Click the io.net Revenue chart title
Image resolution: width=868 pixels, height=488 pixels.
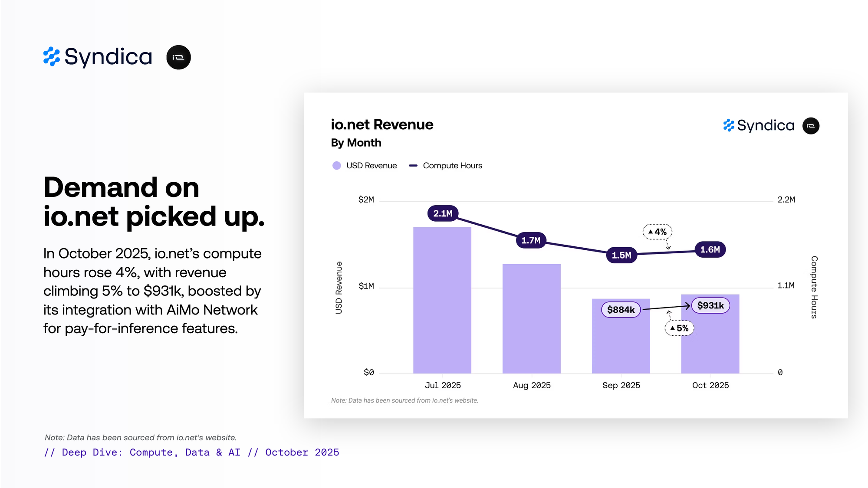click(x=382, y=124)
